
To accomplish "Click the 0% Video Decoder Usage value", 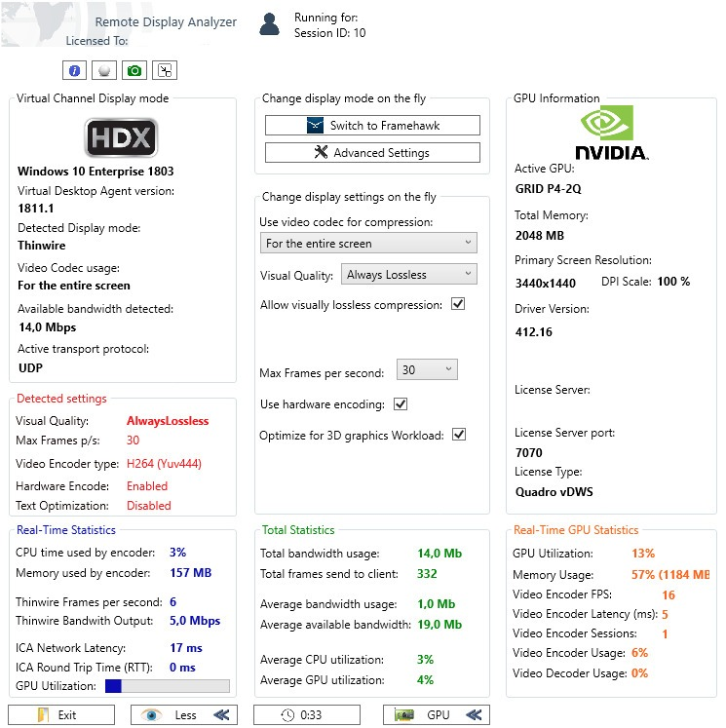I will click(x=639, y=672).
